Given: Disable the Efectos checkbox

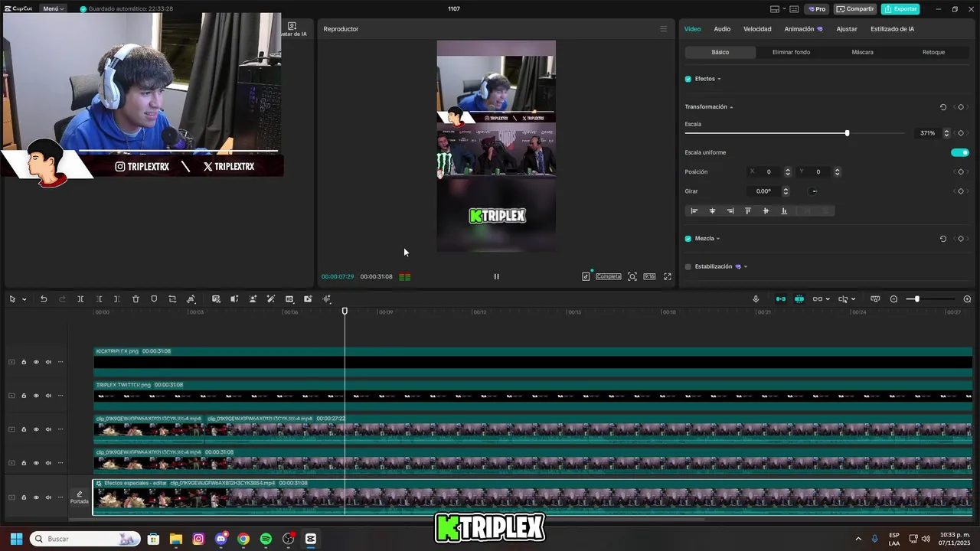Looking at the screenshot, I should [x=688, y=79].
